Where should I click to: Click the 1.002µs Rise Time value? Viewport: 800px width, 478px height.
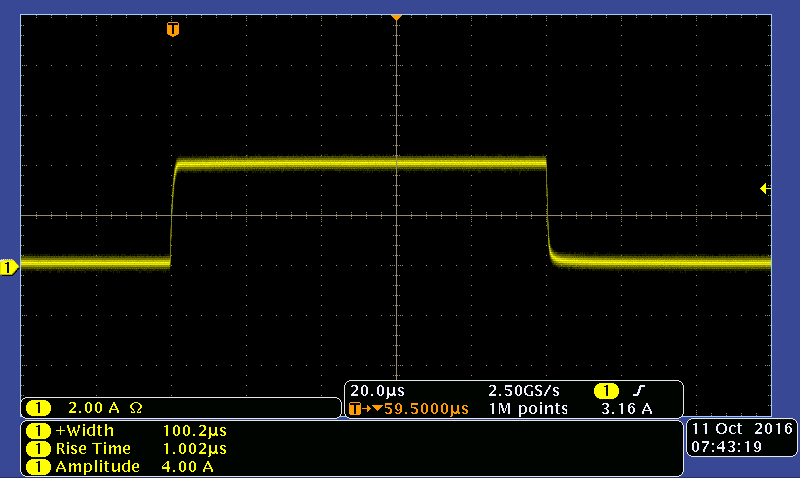(194, 449)
